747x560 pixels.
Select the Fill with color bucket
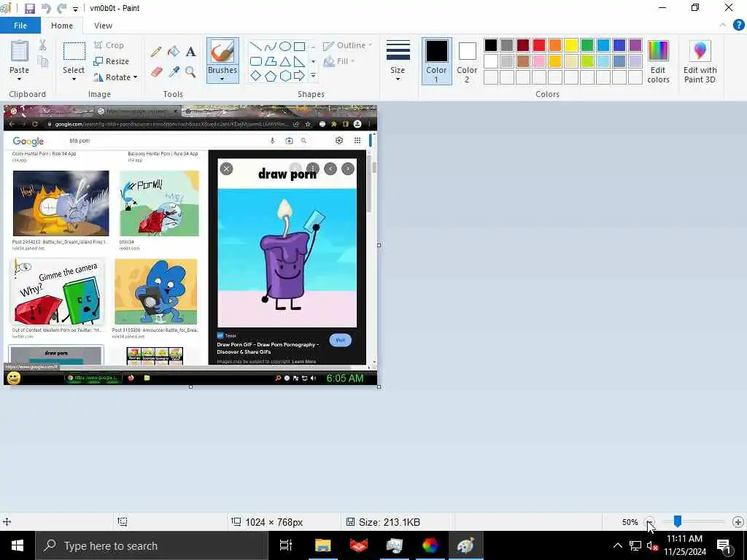tap(174, 52)
